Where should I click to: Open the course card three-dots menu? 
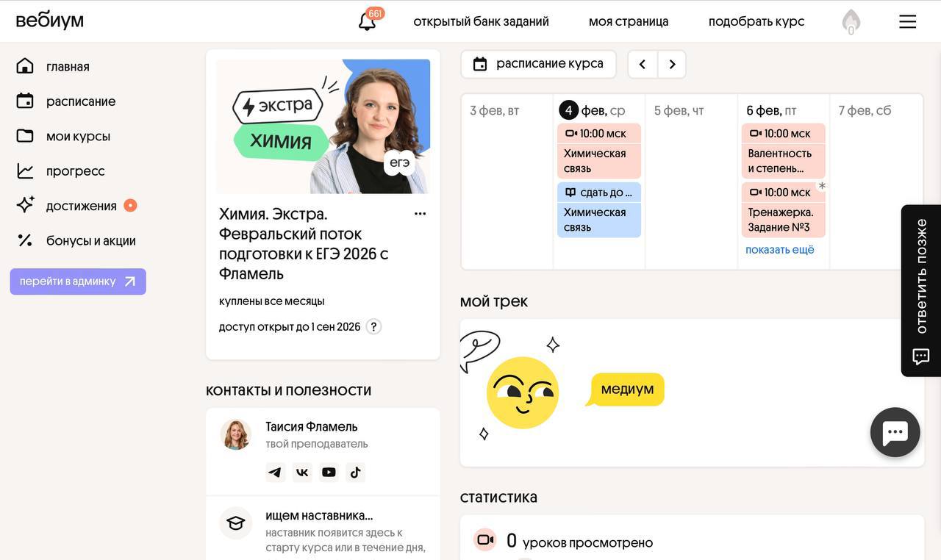(420, 214)
